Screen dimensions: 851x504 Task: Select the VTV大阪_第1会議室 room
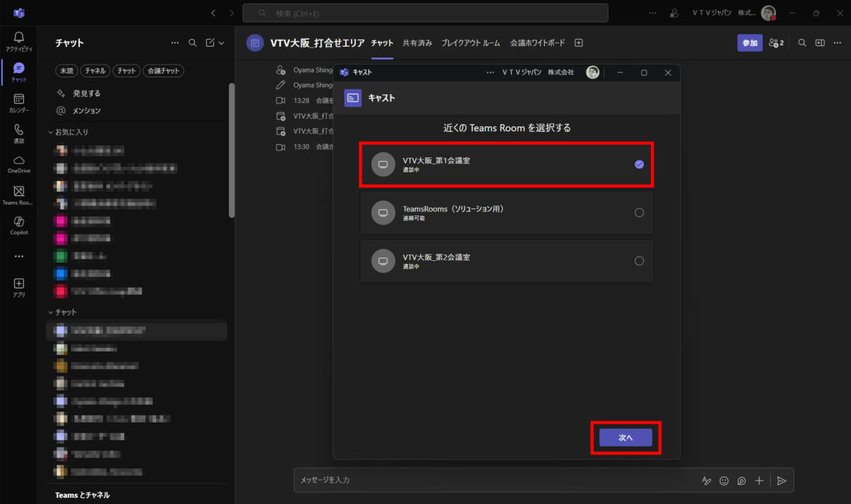click(x=506, y=164)
